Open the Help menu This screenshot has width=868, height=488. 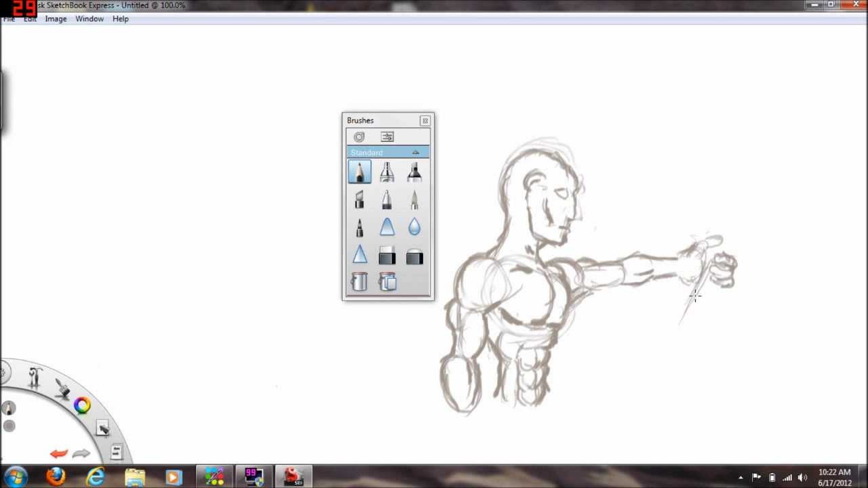121,19
